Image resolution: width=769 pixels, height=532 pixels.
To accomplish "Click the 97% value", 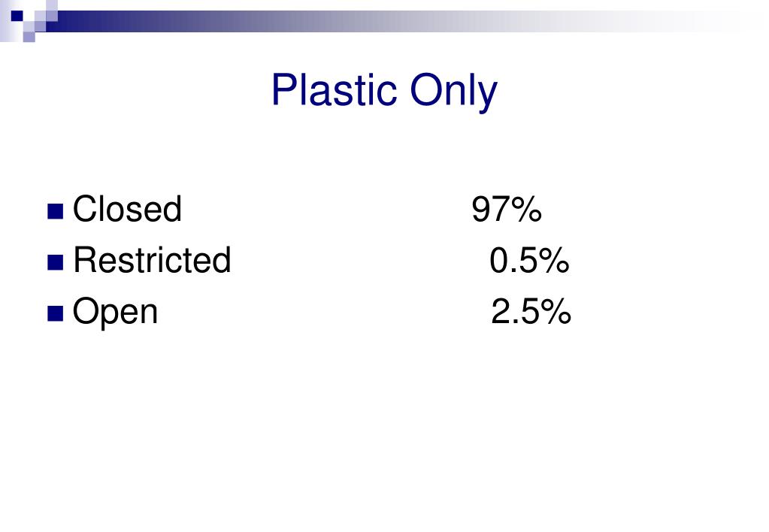I will pos(507,210).
